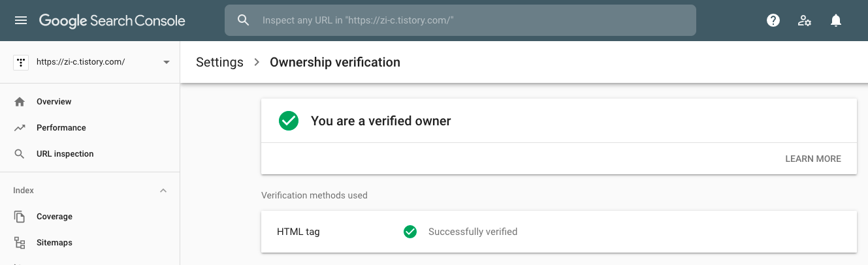Open Performance in sidebar
868x265 pixels.
(61, 128)
